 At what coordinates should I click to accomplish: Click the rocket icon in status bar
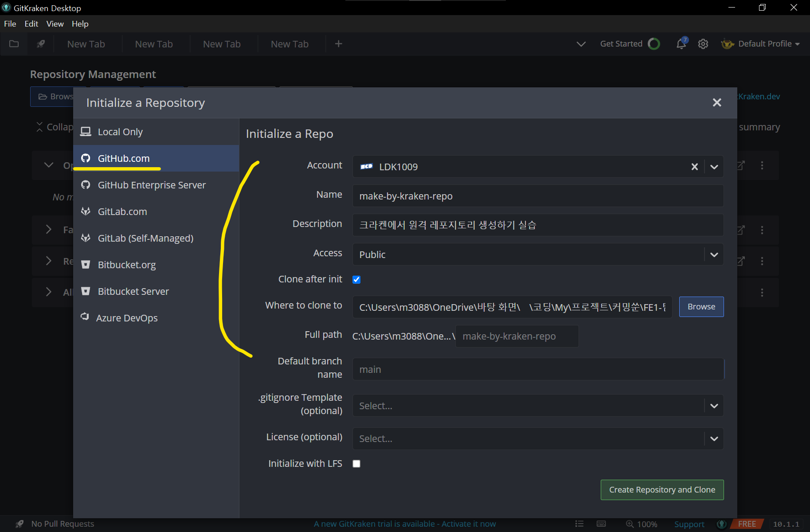20,524
